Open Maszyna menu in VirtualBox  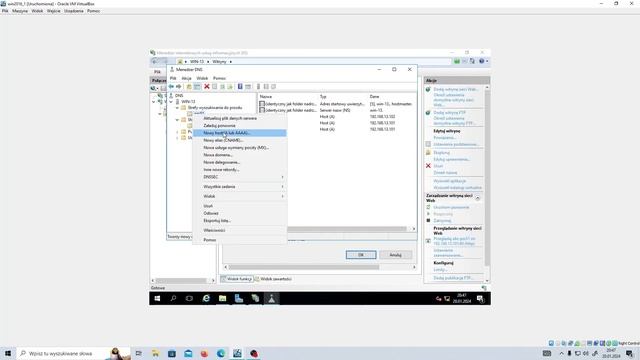coord(20,11)
